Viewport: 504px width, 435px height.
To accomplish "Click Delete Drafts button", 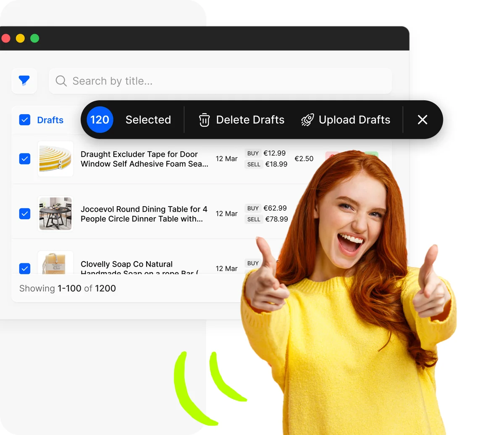I will click(x=241, y=120).
